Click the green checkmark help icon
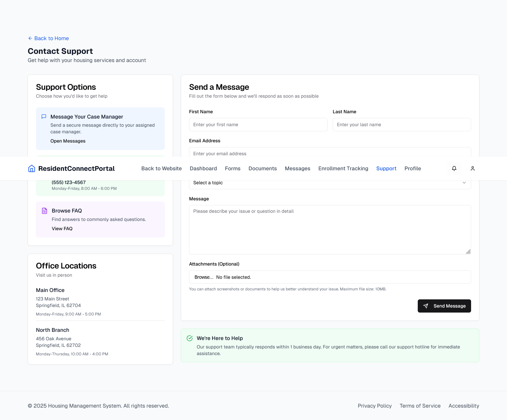The image size is (507, 420). [190, 338]
